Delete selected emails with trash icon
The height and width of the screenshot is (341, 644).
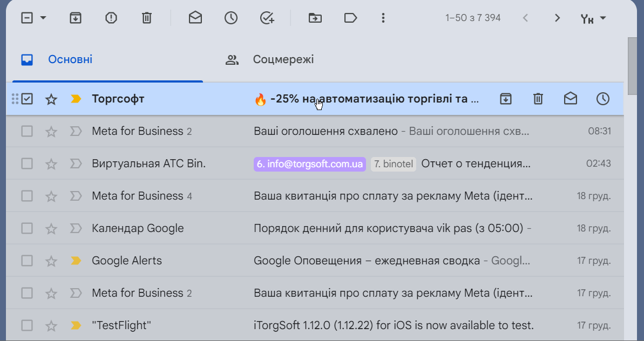coord(146,18)
